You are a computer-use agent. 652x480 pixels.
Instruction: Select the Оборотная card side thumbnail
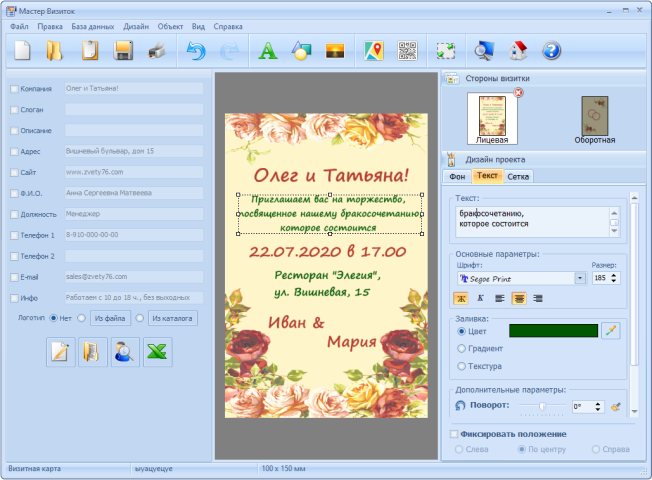(x=595, y=116)
